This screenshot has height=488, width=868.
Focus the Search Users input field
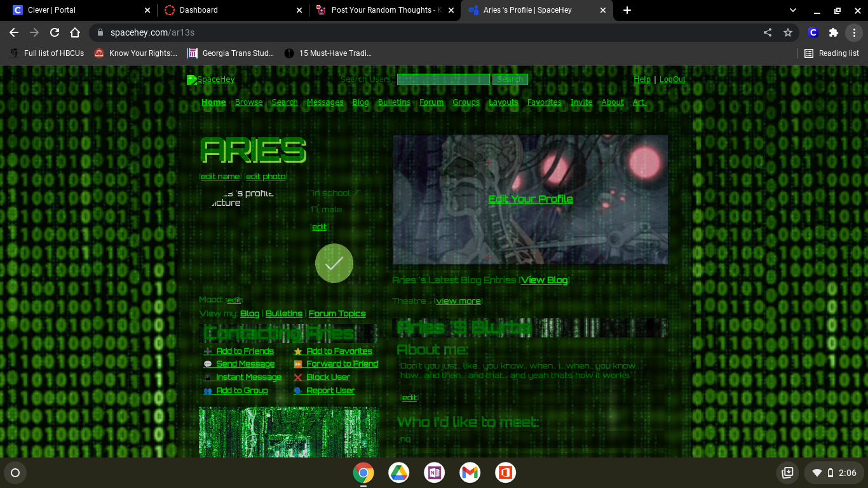pos(444,79)
